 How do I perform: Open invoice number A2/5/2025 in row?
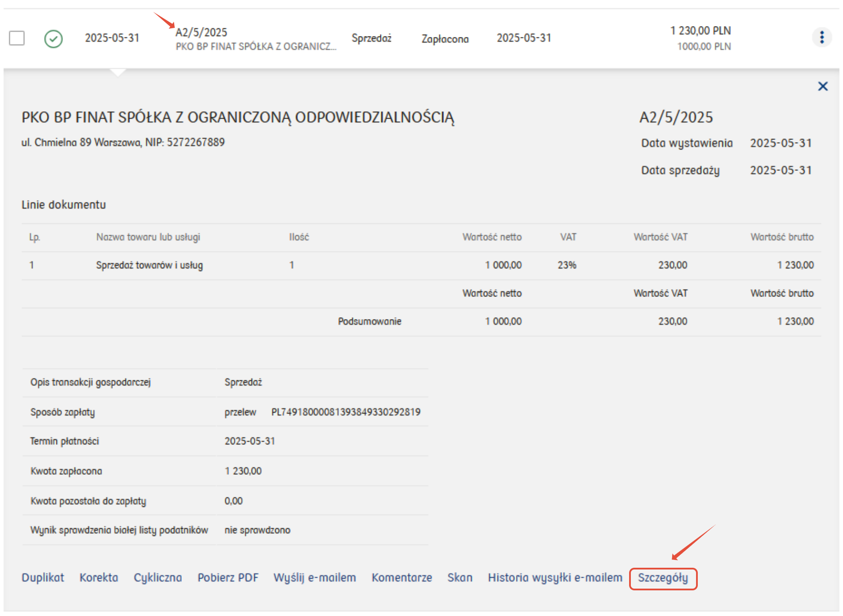click(201, 32)
